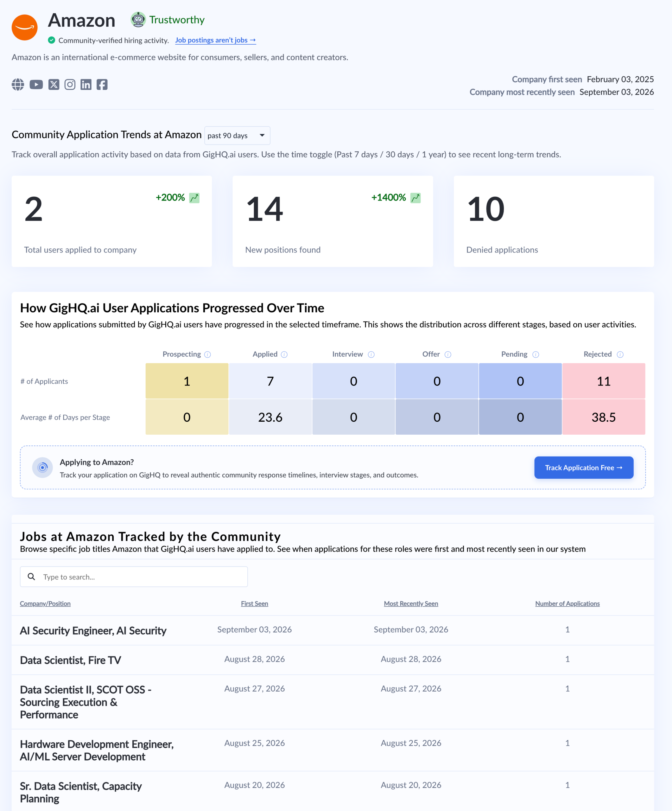
Task: Click Rejected applicants cell showing 11
Action: tap(604, 381)
